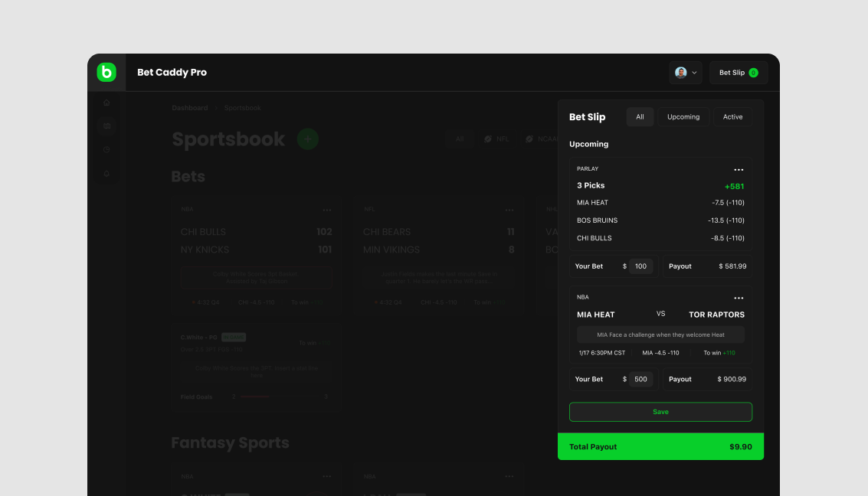Click the Field Goals progress bar
868x496 pixels.
tap(280, 396)
